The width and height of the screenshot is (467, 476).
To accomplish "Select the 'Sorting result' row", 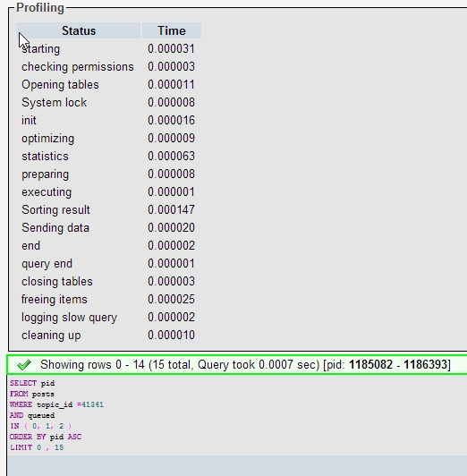I will [108, 210].
